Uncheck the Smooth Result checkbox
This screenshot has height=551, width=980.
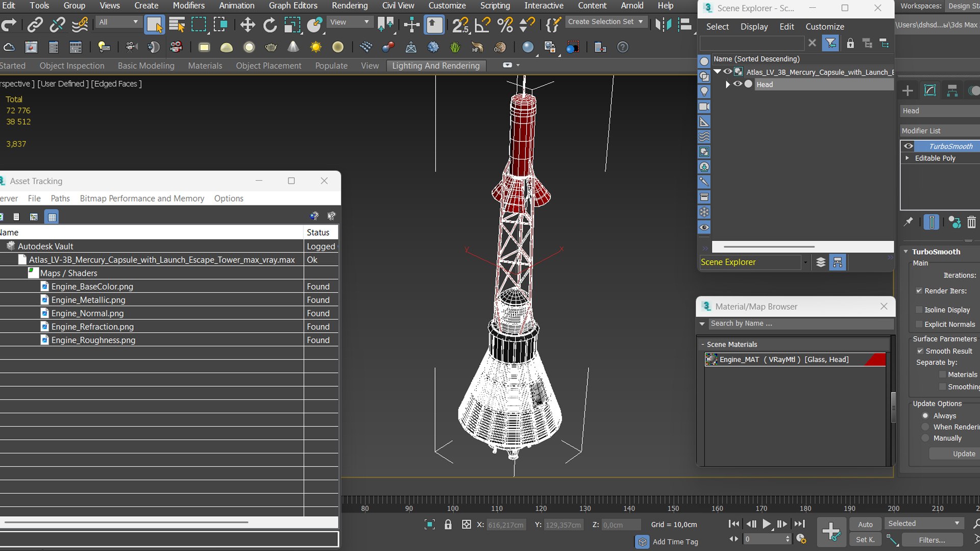tap(920, 351)
